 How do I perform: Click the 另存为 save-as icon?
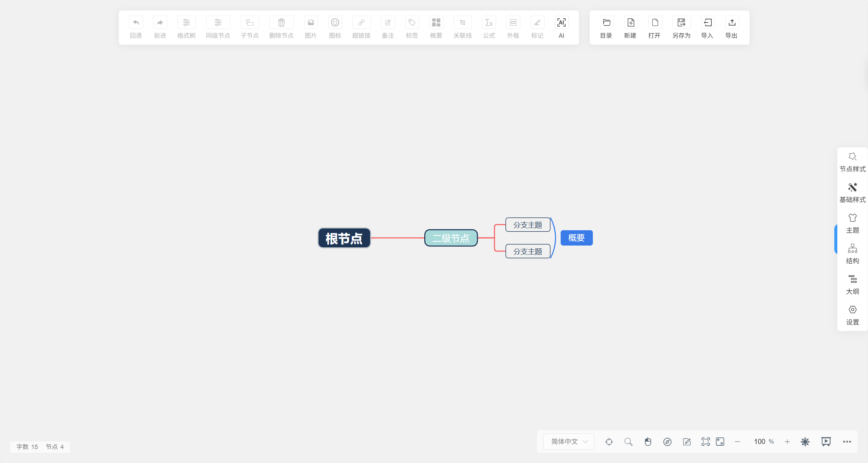coord(681,23)
